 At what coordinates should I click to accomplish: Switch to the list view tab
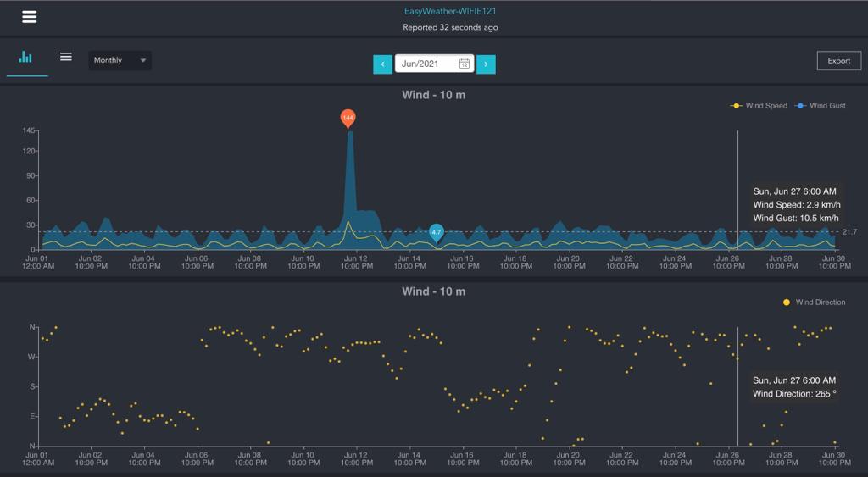(66, 57)
